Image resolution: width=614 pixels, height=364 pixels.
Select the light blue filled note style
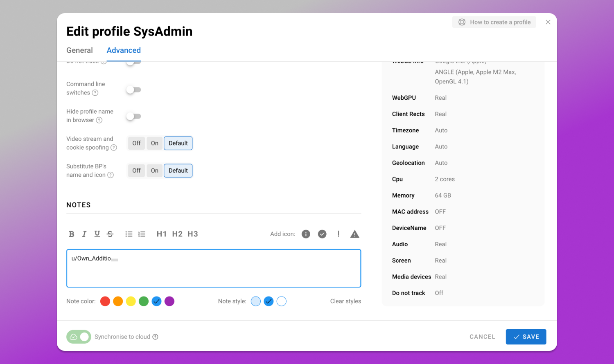pos(256,301)
